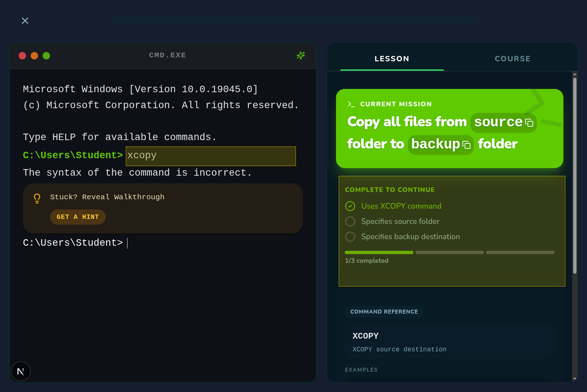Click the Command Reference label
Screen dimensions: 587x392
[x=384, y=312]
